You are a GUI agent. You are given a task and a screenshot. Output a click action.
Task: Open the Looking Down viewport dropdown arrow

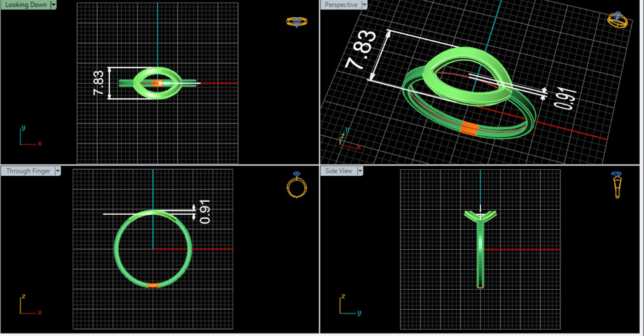54,5
